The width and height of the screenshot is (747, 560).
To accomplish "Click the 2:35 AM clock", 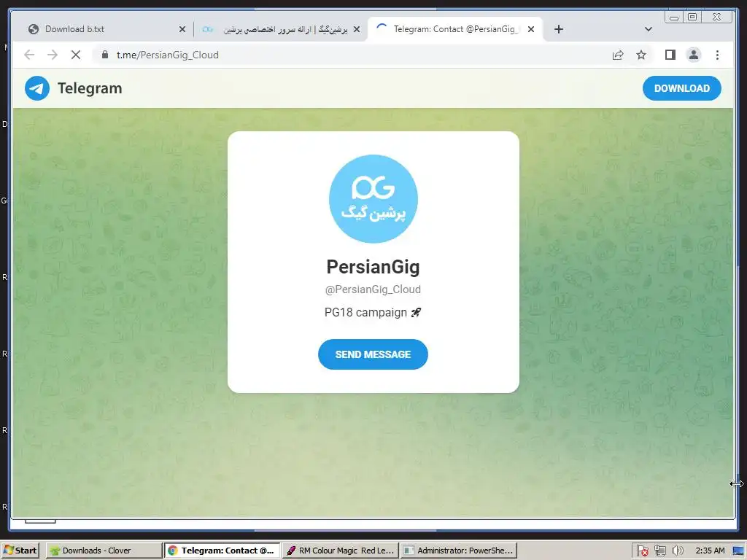I will pyautogui.click(x=710, y=551).
